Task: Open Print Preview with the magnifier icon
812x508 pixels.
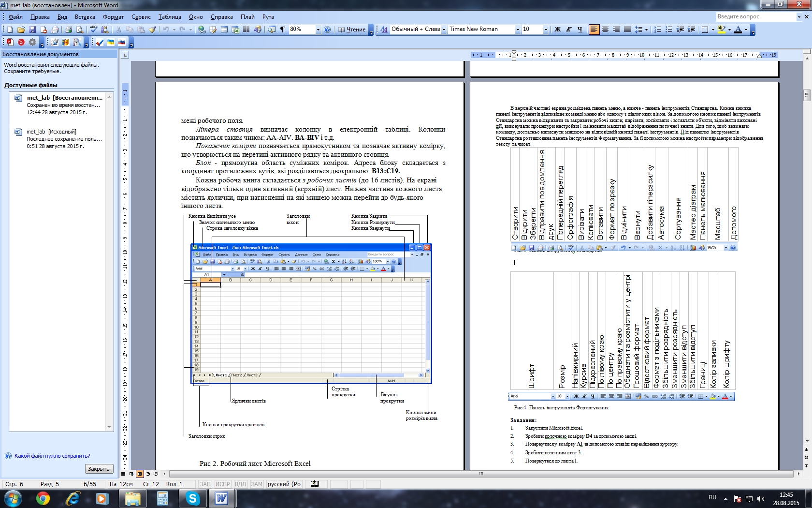Action: click(80, 30)
